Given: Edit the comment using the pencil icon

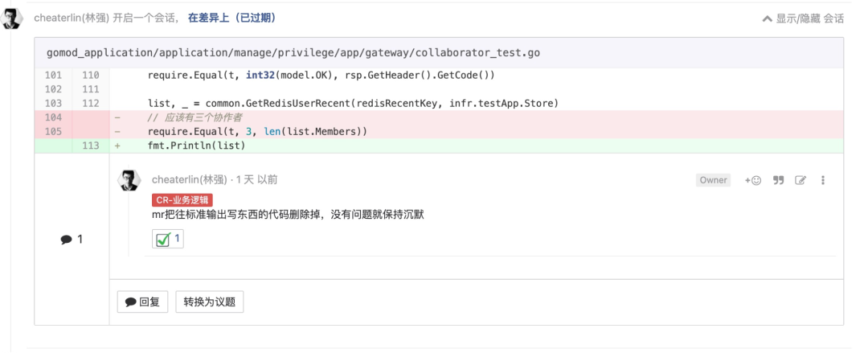Looking at the screenshot, I should [800, 180].
